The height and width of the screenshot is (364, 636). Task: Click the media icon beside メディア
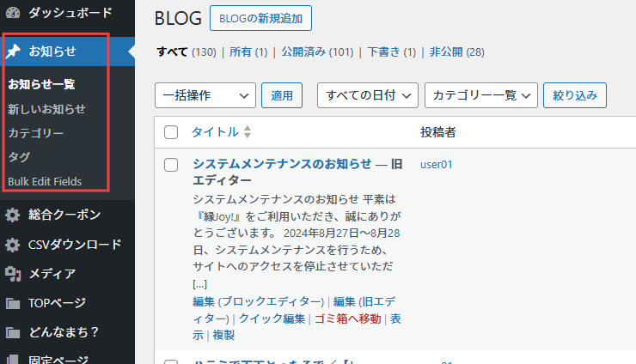click(x=13, y=274)
